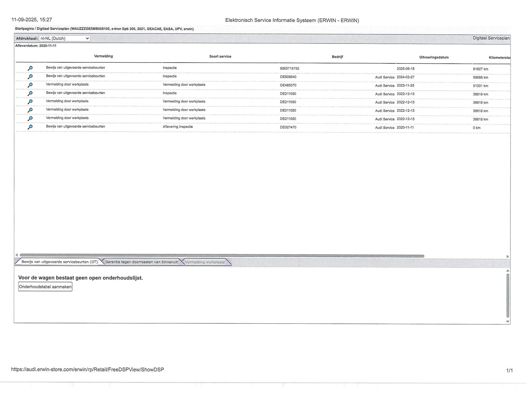Click the horizontal scrollbar right arrow
Viewport: 532px width, 399px height.
tap(508, 257)
